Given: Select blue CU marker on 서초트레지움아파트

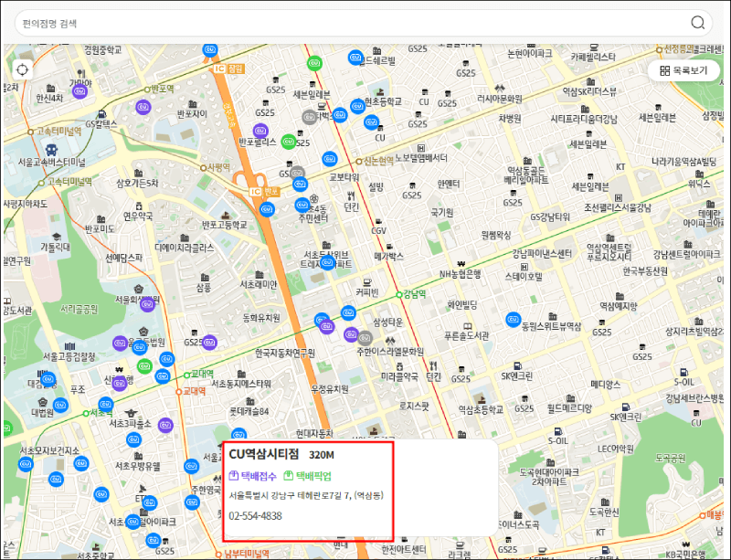Looking at the screenshot, I should 328,263.
